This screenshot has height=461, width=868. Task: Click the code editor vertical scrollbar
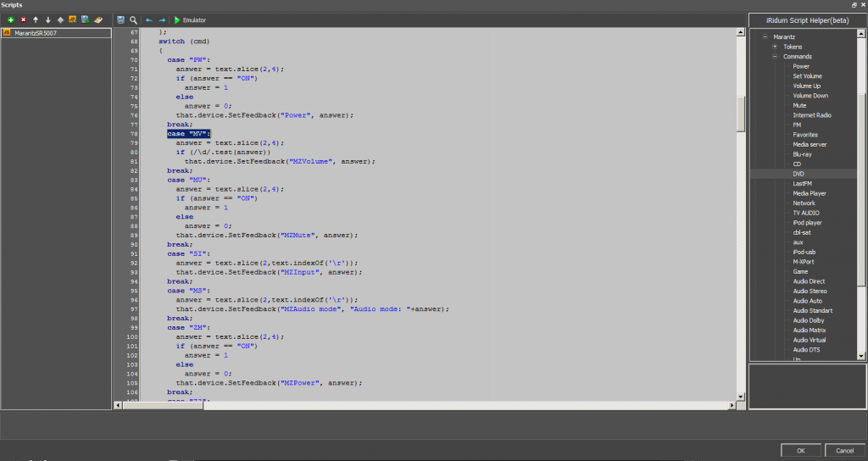[741, 114]
